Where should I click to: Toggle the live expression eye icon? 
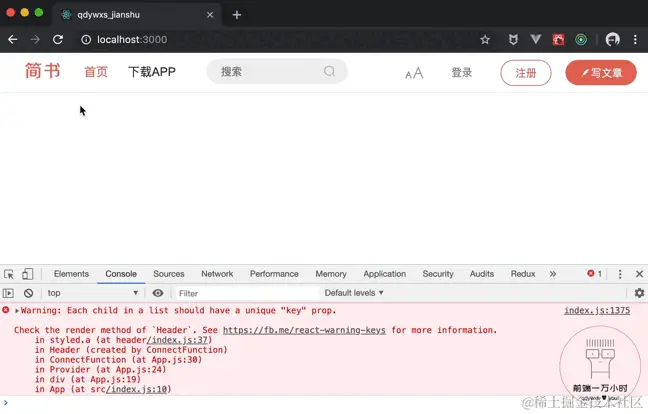[158, 293]
